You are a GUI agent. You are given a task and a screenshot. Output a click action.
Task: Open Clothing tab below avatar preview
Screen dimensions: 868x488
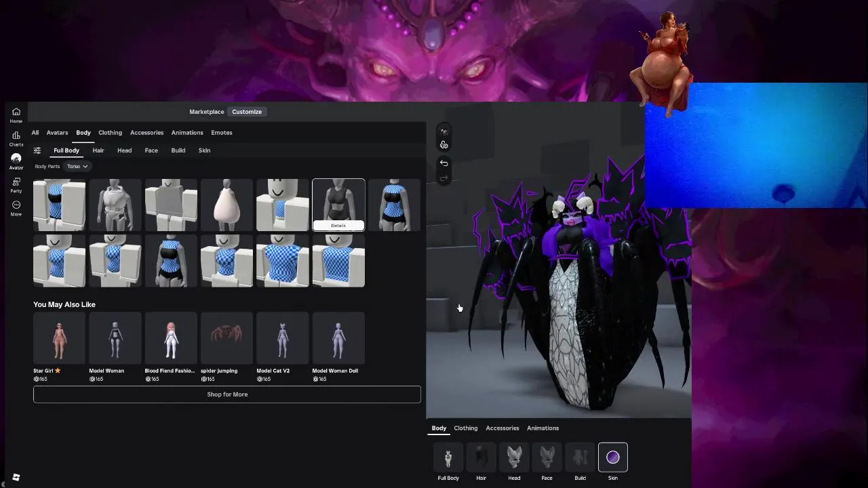(466, 428)
